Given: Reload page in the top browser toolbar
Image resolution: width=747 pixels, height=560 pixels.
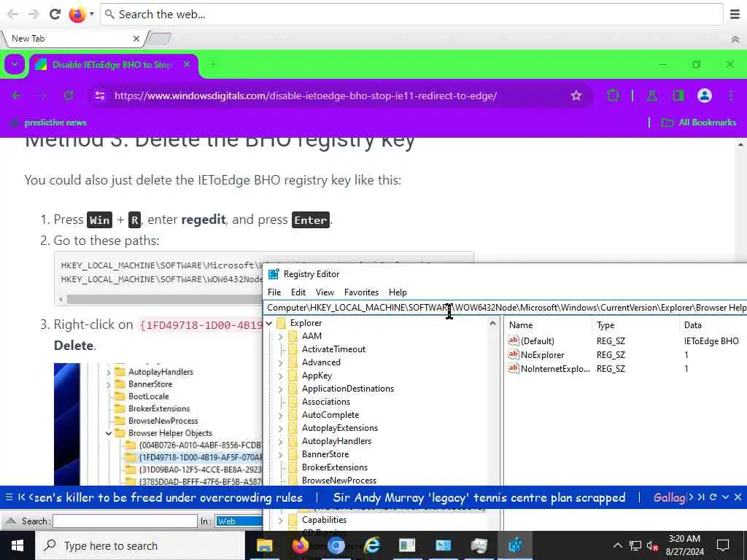Looking at the screenshot, I should click(55, 15).
